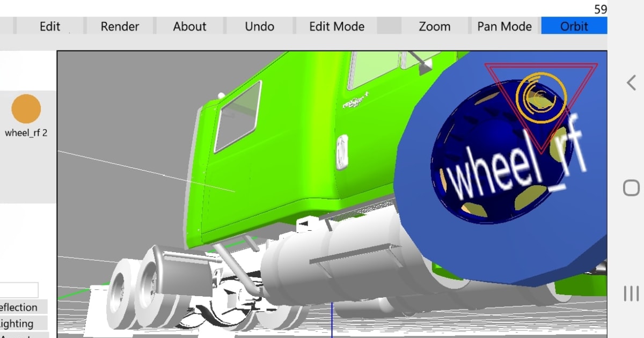
Task: Open the Lighting settings panel
Action: [21, 324]
